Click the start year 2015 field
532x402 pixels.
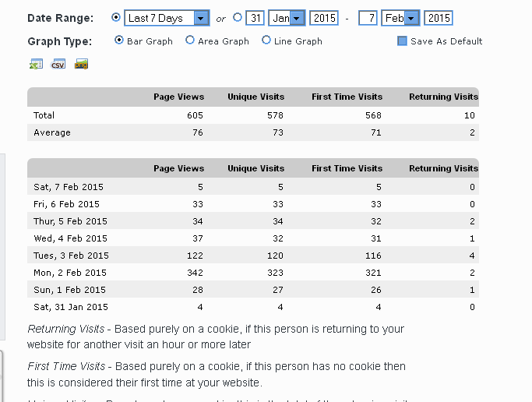point(323,18)
